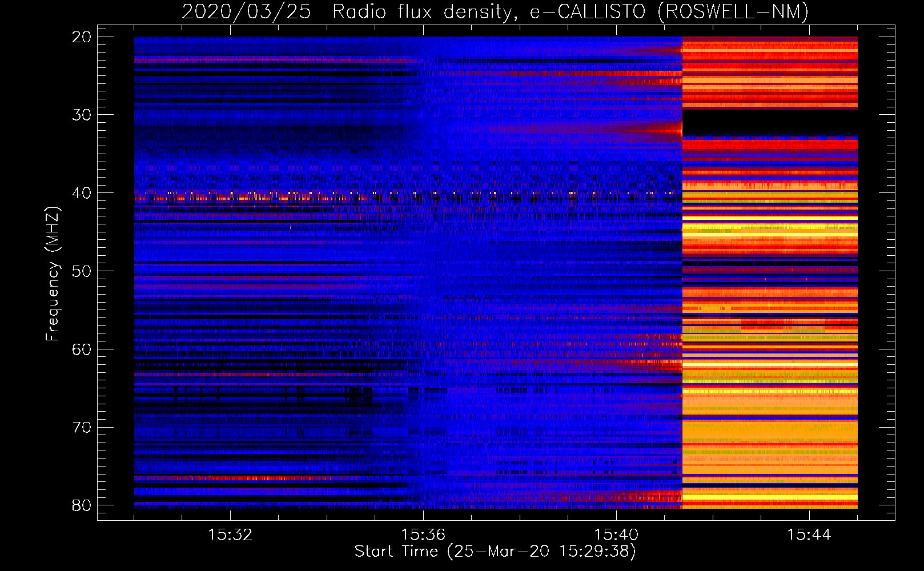Click the 15:44 time tick label
Viewport: 924px width, 571px height.
[809, 535]
